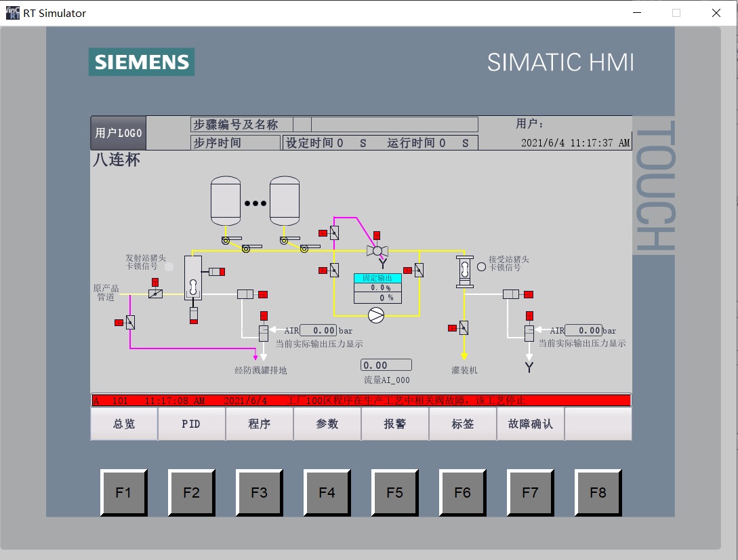The width and height of the screenshot is (738, 560).
Task: Click the horizontal cylinder right of the launcher
Action: click(x=216, y=272)
